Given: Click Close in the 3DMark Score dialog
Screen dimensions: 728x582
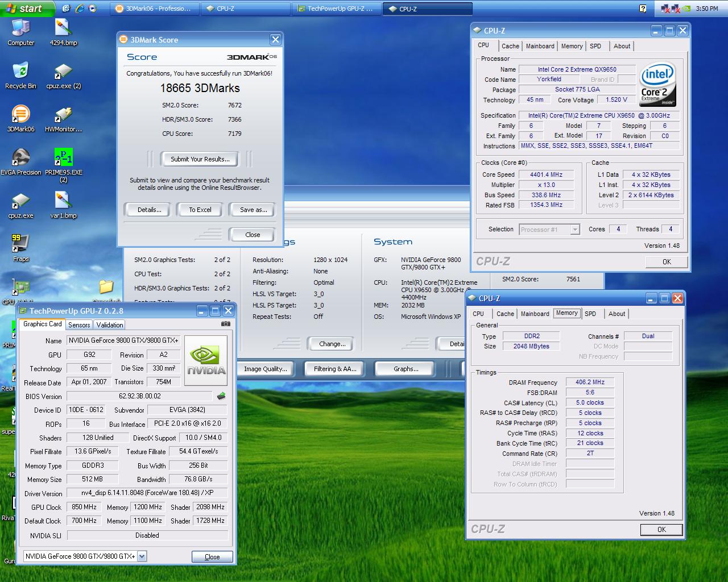Looking at the screenshot, I should pos(253,235).
